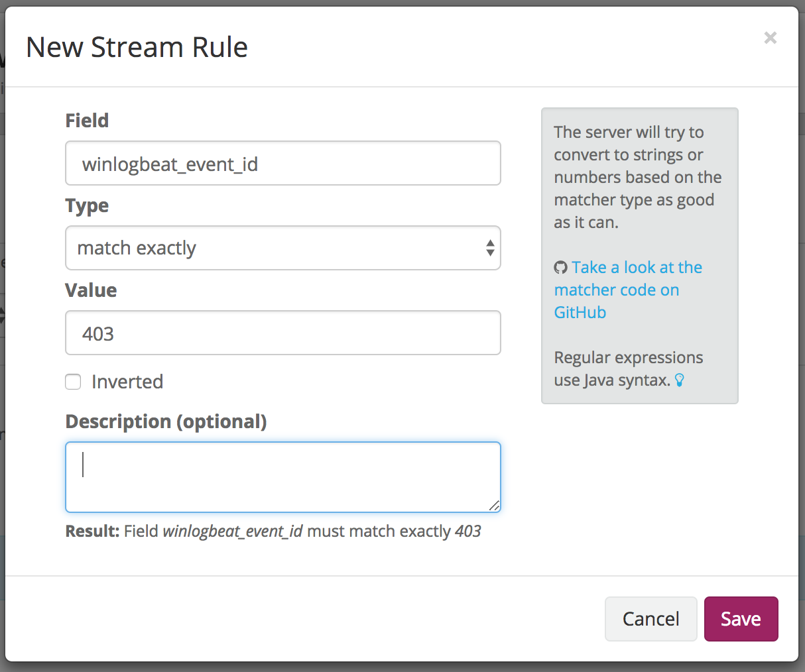Open the matcher code on GitHub link
The height and width of the screenshot is (672, 805).
click(627, 290)
